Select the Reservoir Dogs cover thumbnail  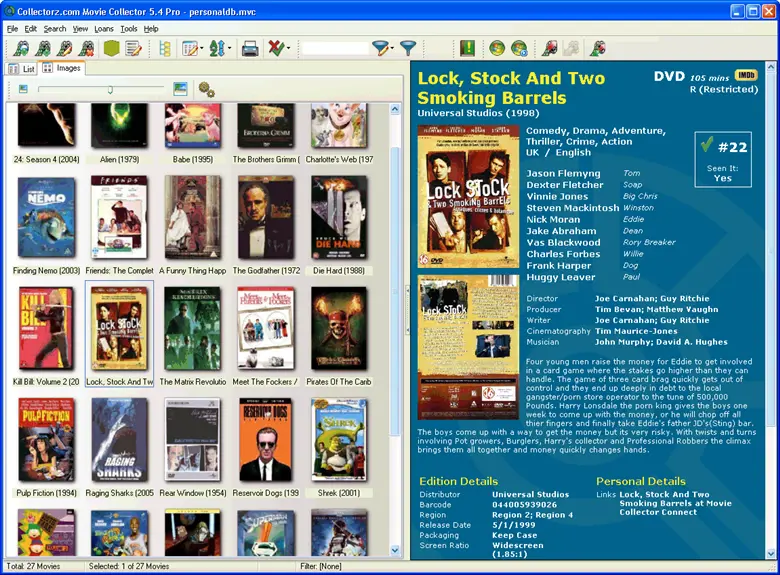(x=266, y=439)
